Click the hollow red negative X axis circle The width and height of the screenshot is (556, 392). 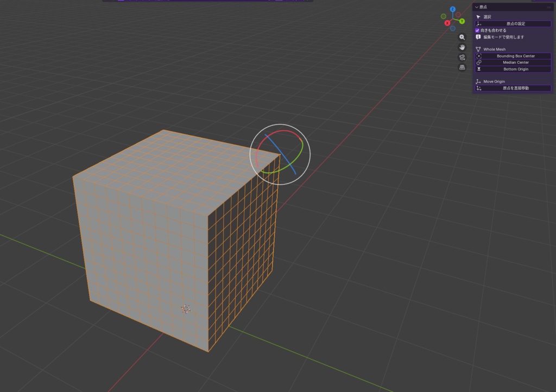click(458, 15)
